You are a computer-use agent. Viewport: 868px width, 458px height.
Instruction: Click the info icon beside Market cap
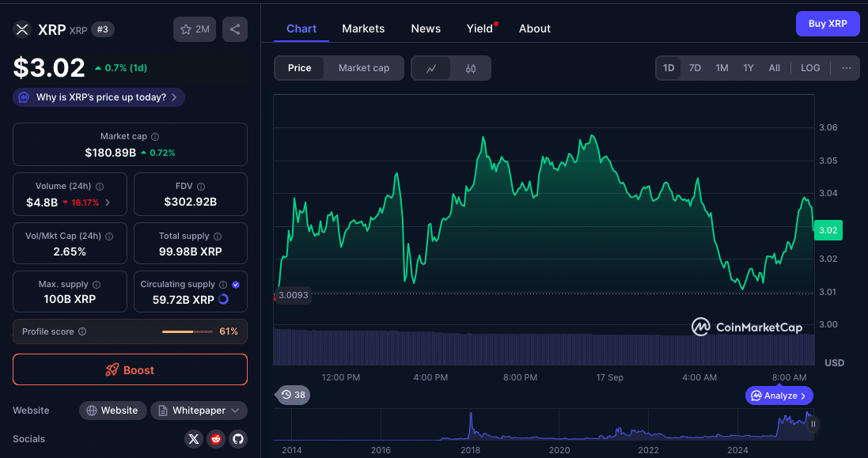156,137
